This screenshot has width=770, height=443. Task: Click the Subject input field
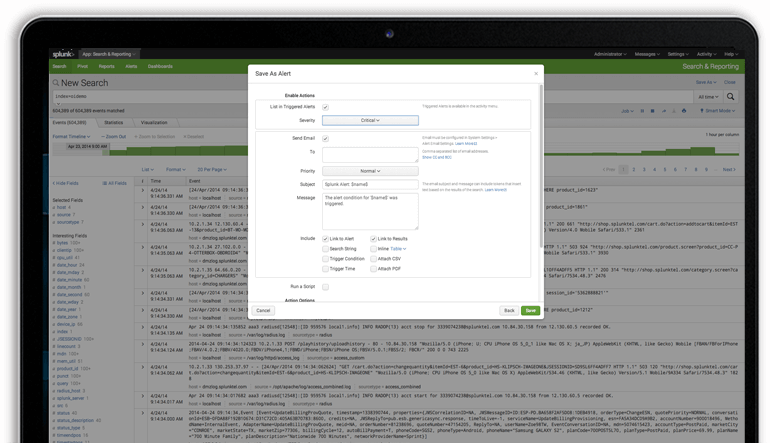point(370,184)
